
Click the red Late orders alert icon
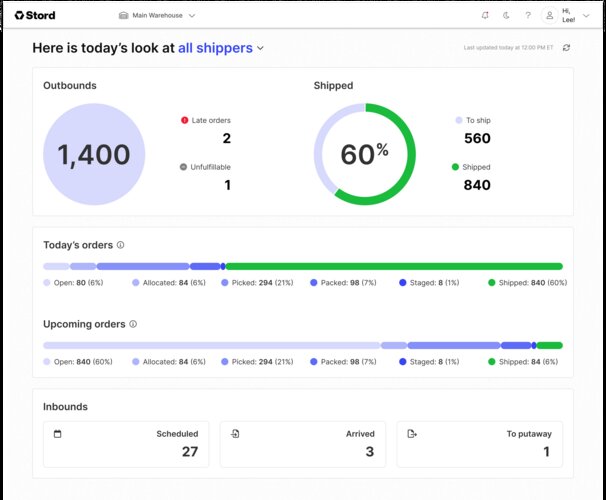184,120
